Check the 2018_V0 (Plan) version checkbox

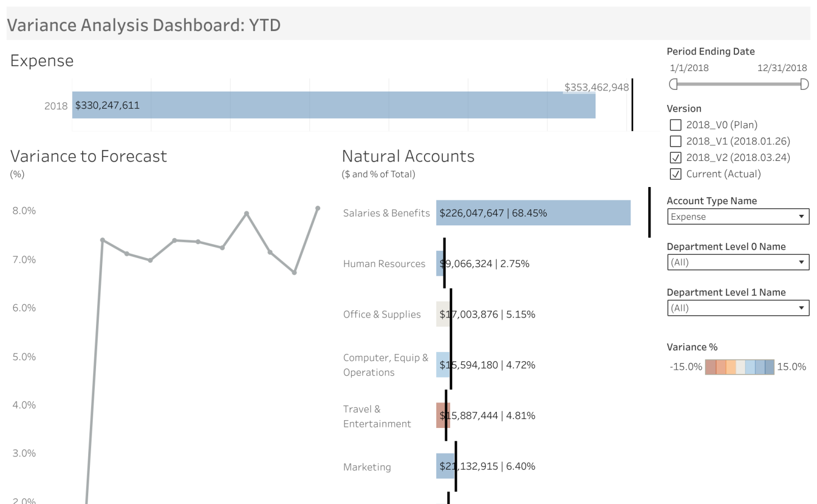pyautogui.click(x=675, y=125)
